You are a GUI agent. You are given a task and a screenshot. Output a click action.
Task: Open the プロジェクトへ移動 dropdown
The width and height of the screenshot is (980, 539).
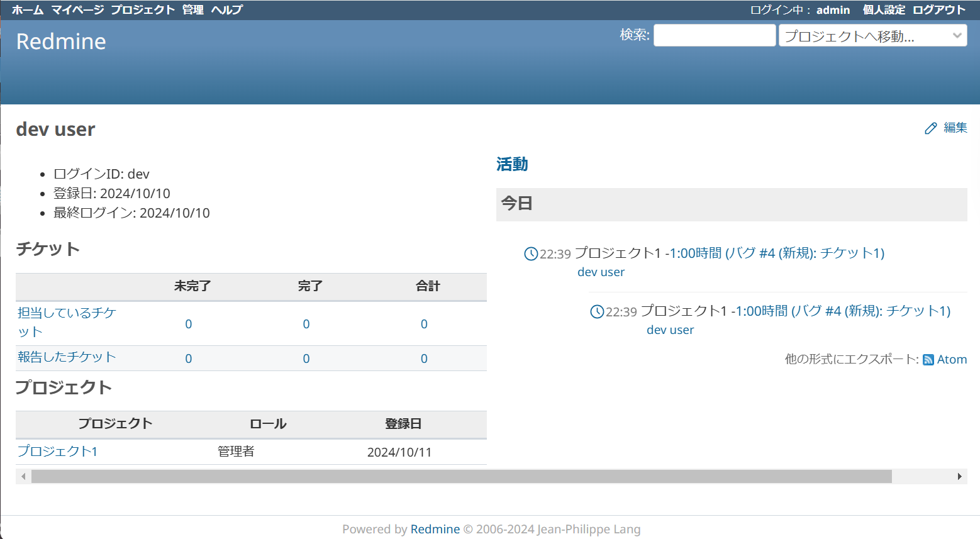tap(873, 35)
